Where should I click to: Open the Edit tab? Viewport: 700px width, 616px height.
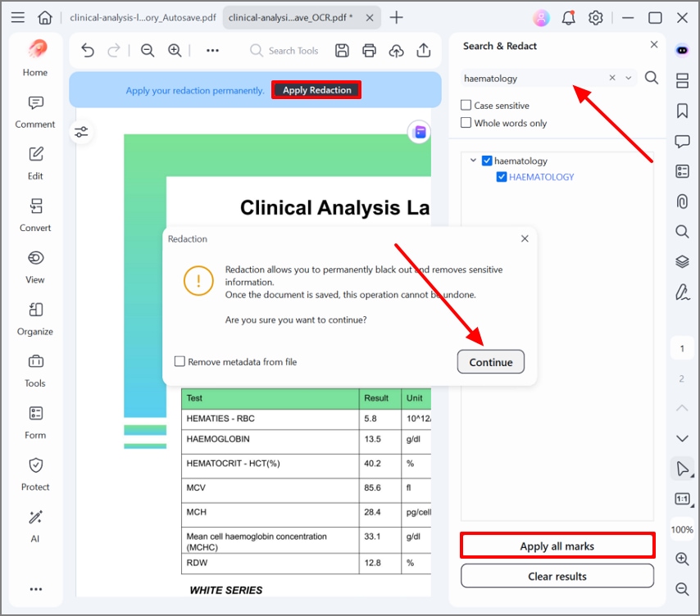35,164
